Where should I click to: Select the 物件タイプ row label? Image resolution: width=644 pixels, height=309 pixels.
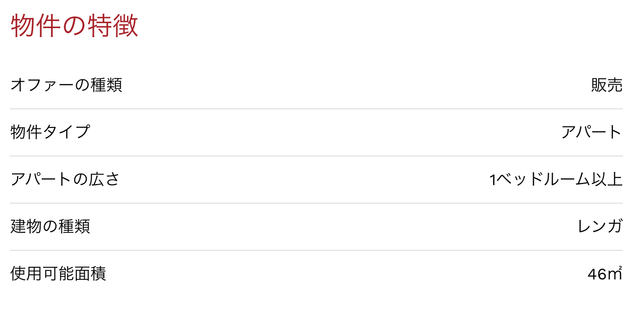50,132
